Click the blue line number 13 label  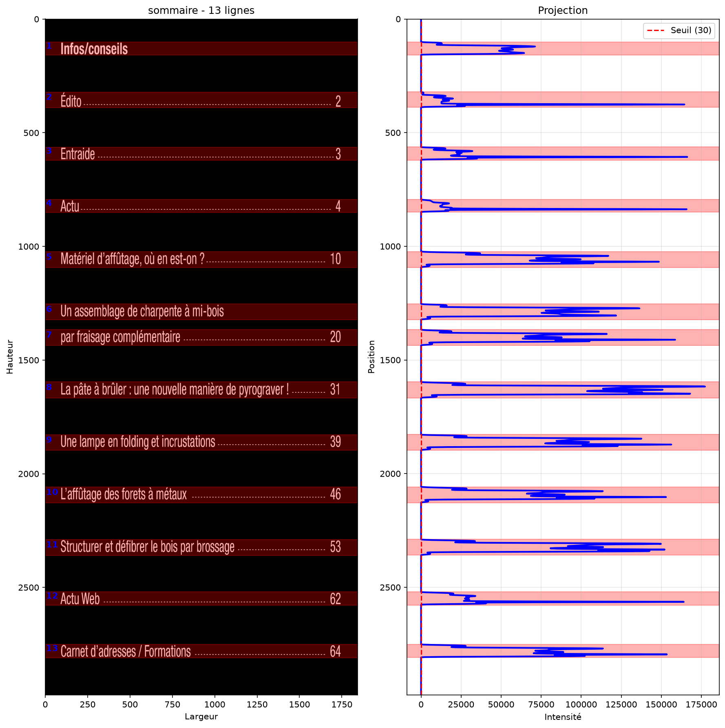(x=52, y=648)
